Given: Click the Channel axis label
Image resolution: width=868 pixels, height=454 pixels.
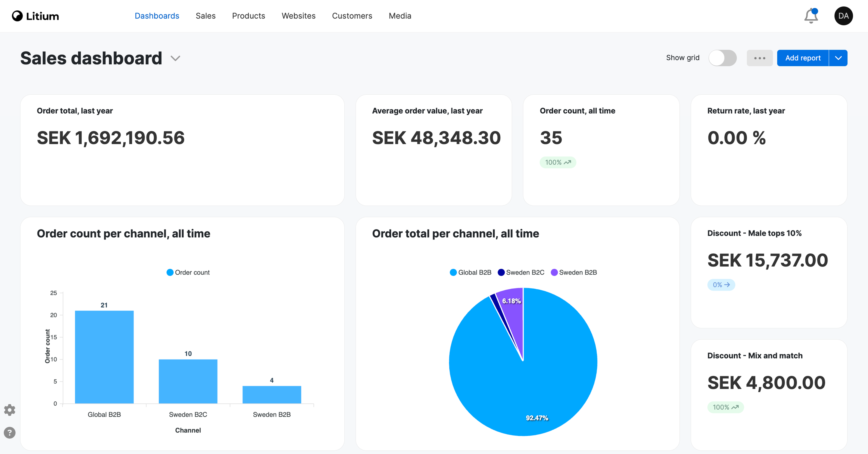Looking at the screenshot, I should point(188,430).
